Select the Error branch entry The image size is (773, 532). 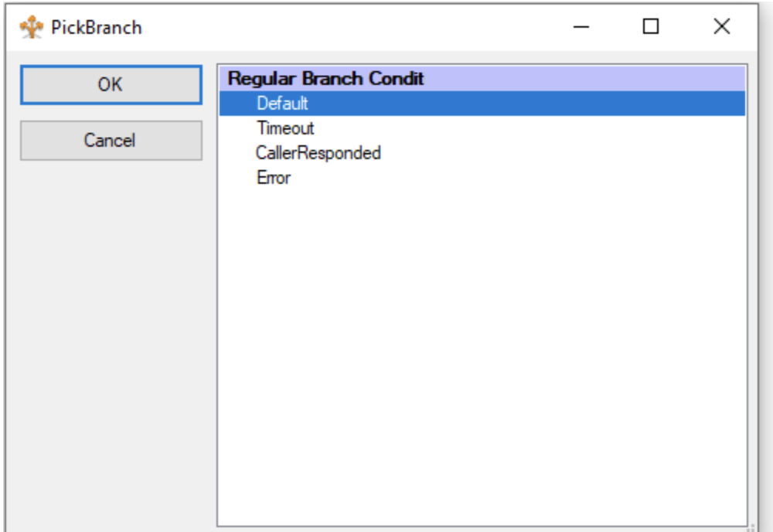tap(482, 178)
